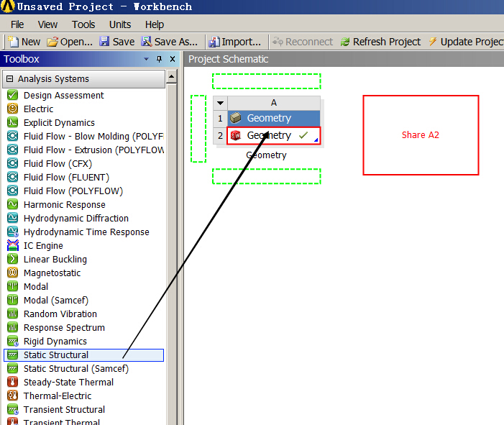Open the File menu
Viewport: 504px width, 425px height.
(x=17, y=24)
